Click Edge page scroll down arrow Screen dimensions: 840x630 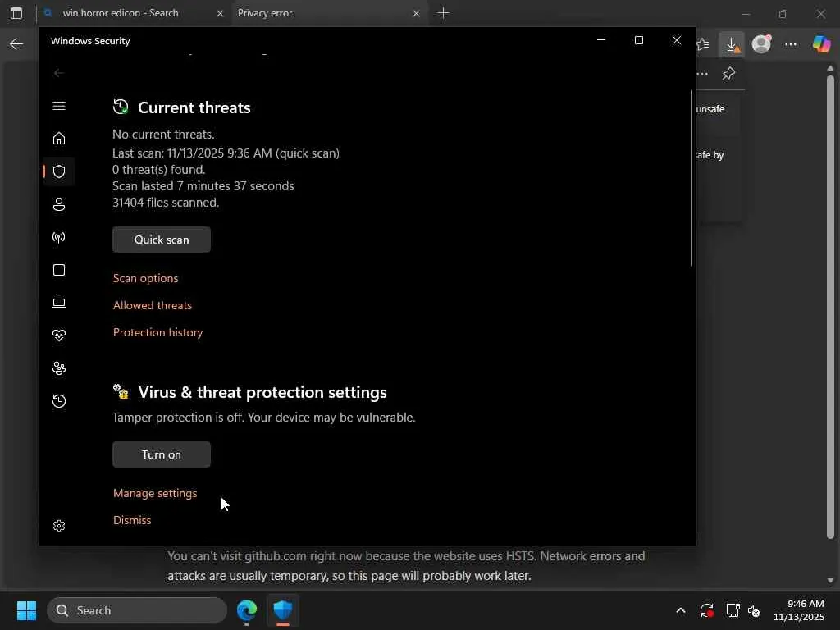tap(830, 580)
